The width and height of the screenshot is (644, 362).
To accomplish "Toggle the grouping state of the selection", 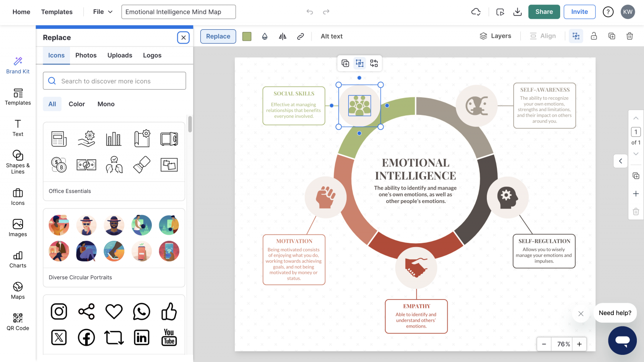I will click(x=576, y=36).
